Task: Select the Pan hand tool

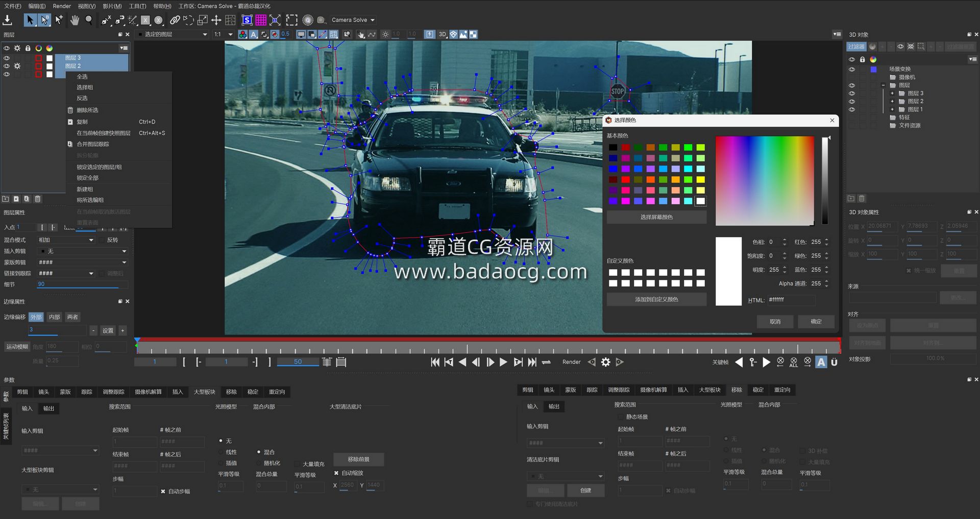Action: pyautogui.click(x=75, y=20)
